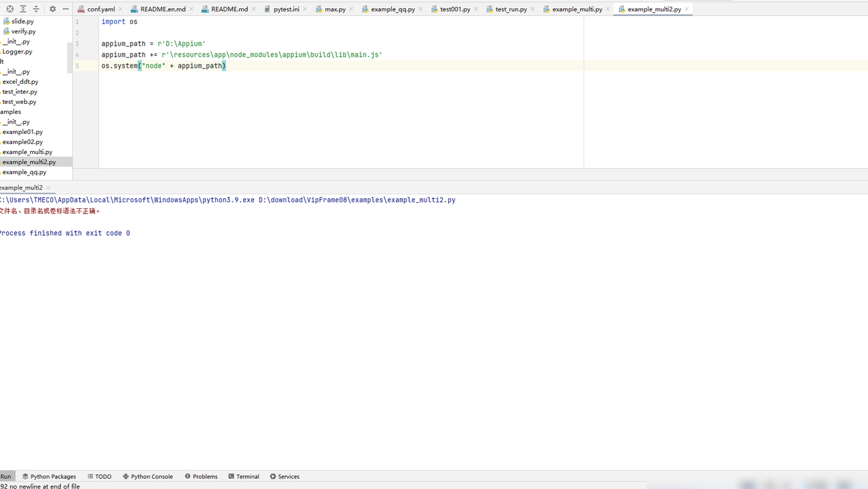Select excel_ddt.py in the project tree

click(x=20, y=82)
